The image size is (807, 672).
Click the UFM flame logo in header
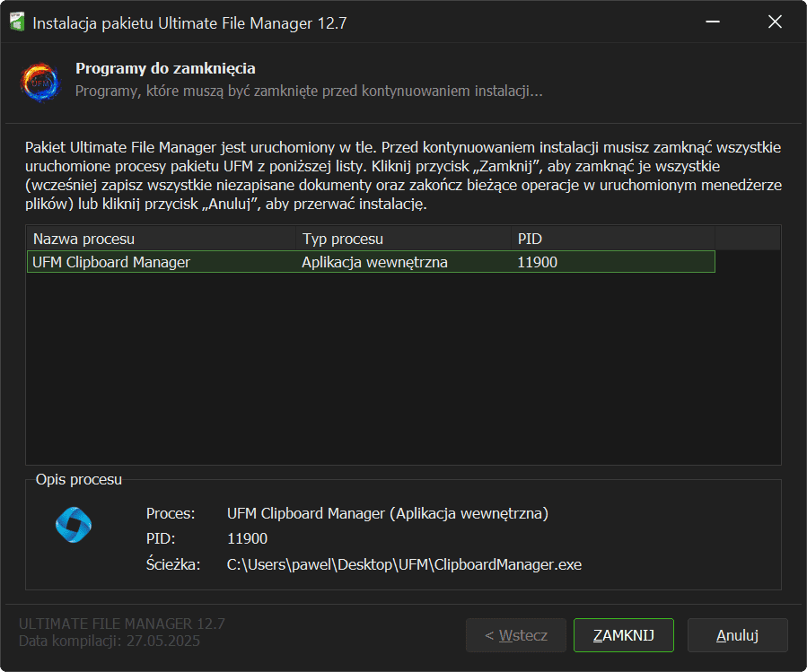39,81
